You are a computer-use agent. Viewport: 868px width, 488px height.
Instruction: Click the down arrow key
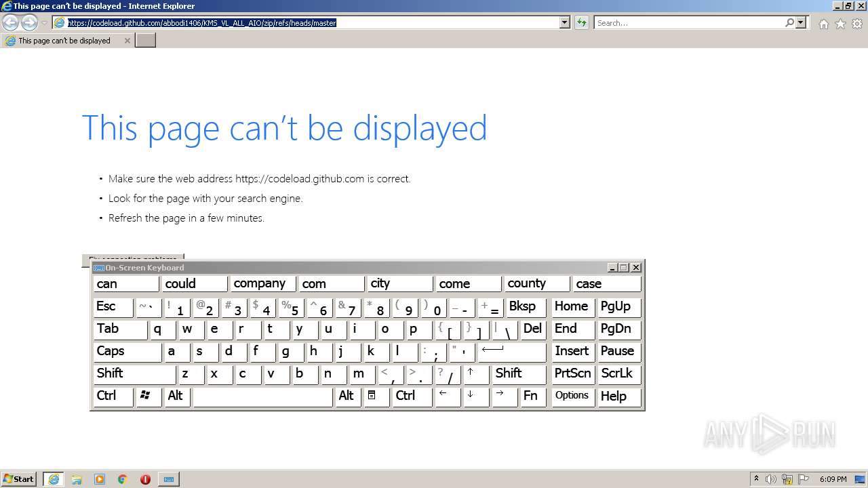coord(476,396)
